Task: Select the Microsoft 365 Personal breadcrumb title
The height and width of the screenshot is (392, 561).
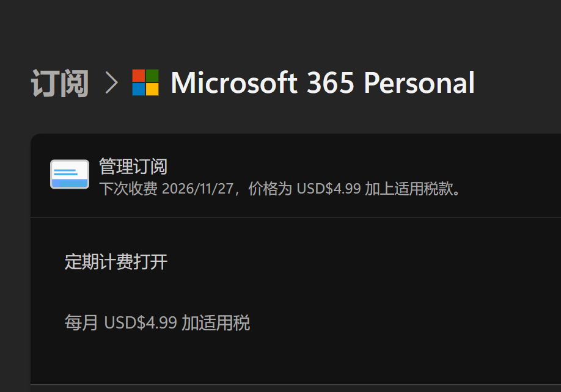Action: tap(322, 82)
